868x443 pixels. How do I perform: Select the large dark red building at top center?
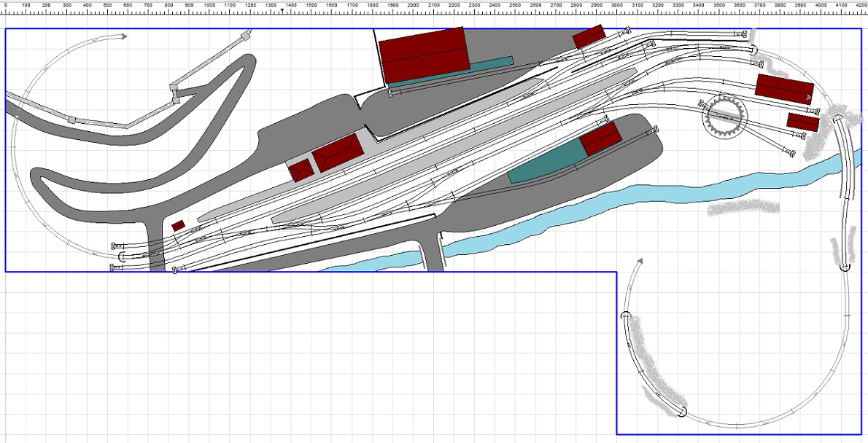[425, 55]
